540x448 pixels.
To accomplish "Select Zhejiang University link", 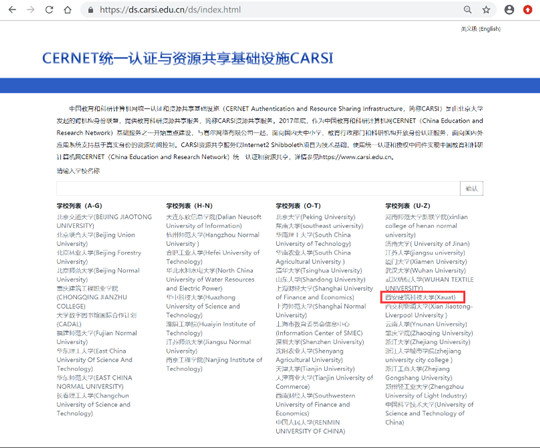I will (x=427, y=342).
